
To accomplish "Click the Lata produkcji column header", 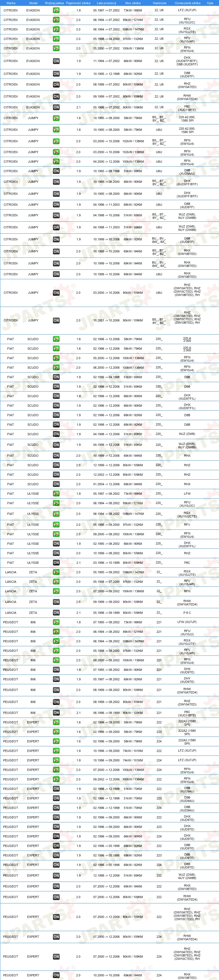I will 106,3.
